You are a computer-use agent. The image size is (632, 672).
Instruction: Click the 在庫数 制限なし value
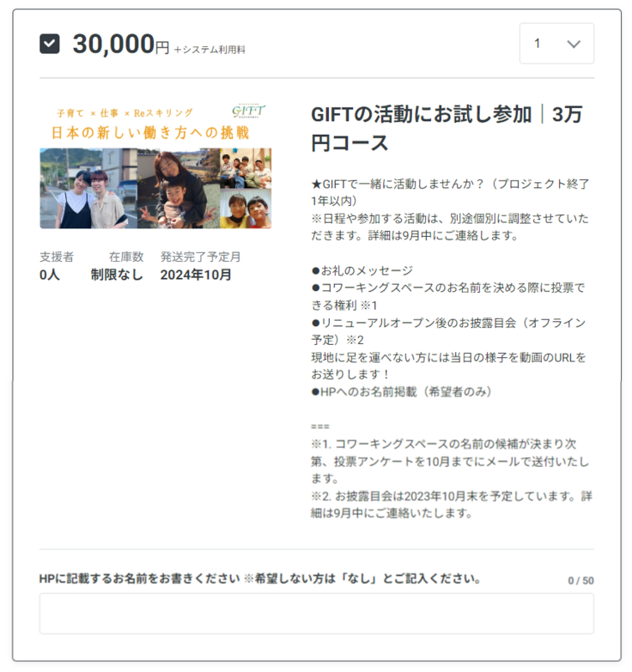pyautogui.click(x=117, y=266)
